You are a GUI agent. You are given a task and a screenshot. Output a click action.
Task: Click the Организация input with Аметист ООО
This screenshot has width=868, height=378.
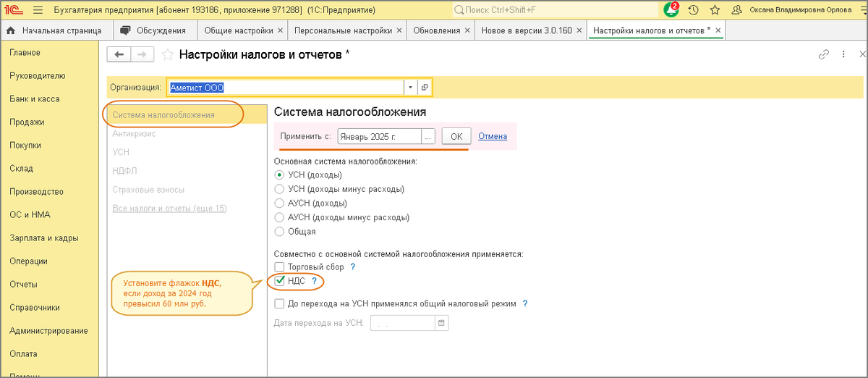pyautogui.click(x=286, y=87)
